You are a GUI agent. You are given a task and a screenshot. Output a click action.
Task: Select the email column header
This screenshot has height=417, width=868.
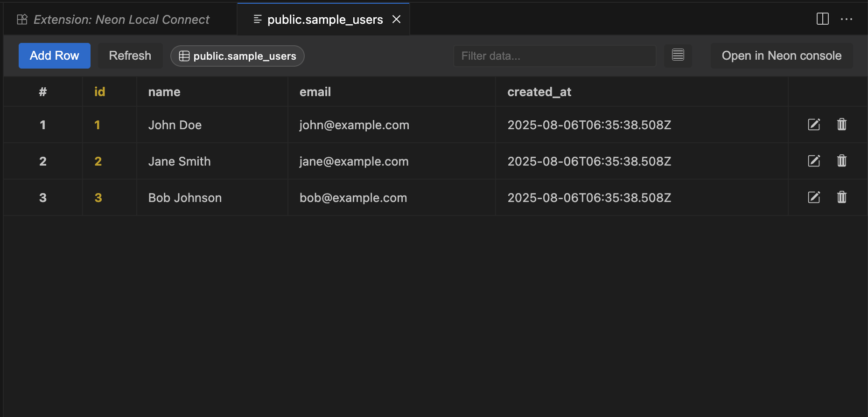(315, 91)
